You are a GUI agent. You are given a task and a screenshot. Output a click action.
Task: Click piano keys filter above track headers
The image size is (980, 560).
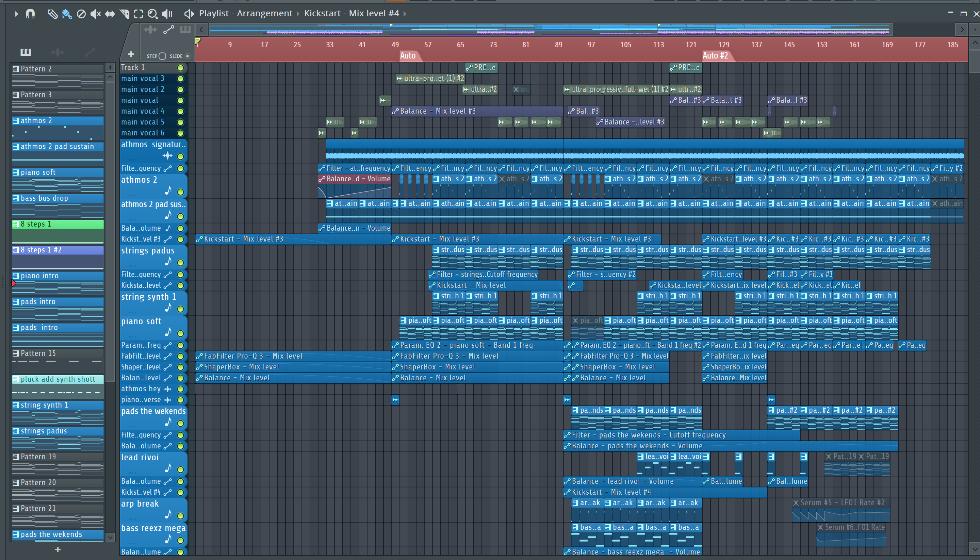(x=185, y=30)
